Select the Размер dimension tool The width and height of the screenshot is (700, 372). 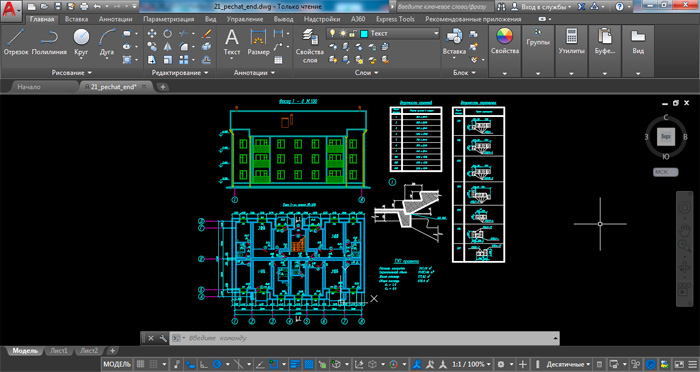click(x=258, y=42)
